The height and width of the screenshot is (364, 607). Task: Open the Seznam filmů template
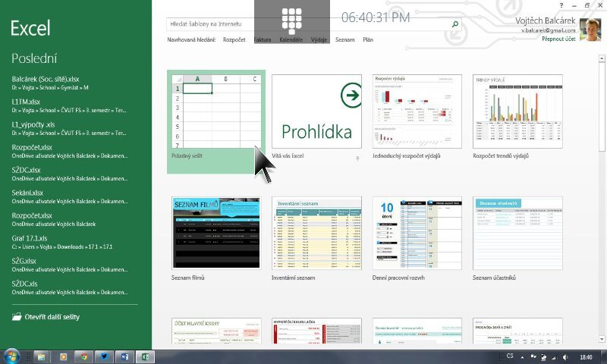click(216, 233)
